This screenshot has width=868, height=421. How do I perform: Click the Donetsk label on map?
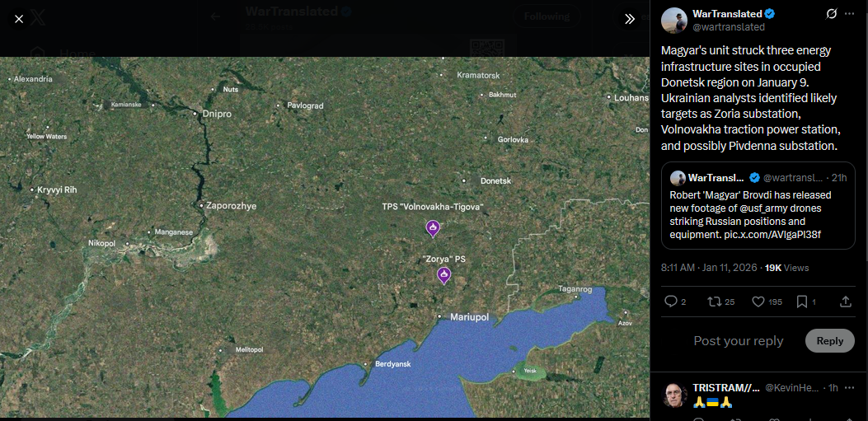point(495,181)
